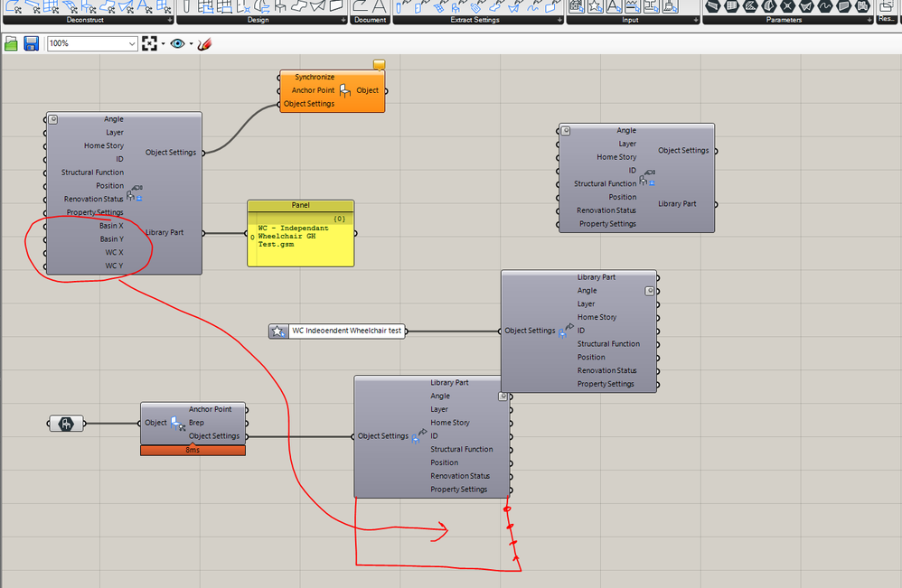Open the Zoom Extents dropdown arrow
Viewport: 902px width, 588px height.
click(x=164, y=43)
